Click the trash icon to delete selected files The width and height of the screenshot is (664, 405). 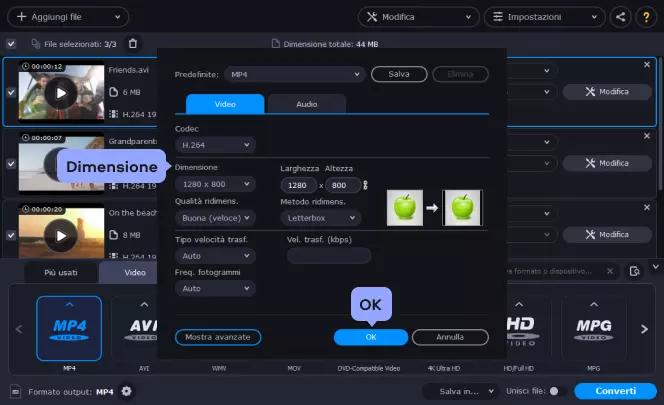133,44
